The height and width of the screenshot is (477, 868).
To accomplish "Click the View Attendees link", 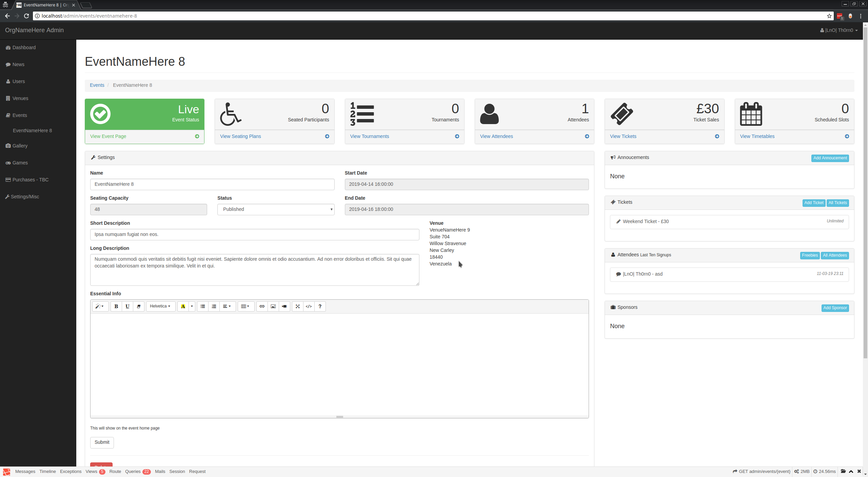I will [x=496, y=136].
